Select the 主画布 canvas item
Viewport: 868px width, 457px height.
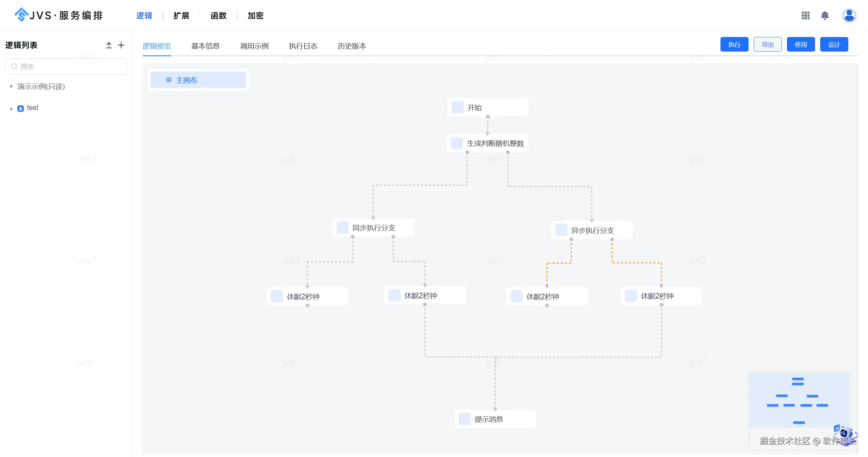click(198, 80)
